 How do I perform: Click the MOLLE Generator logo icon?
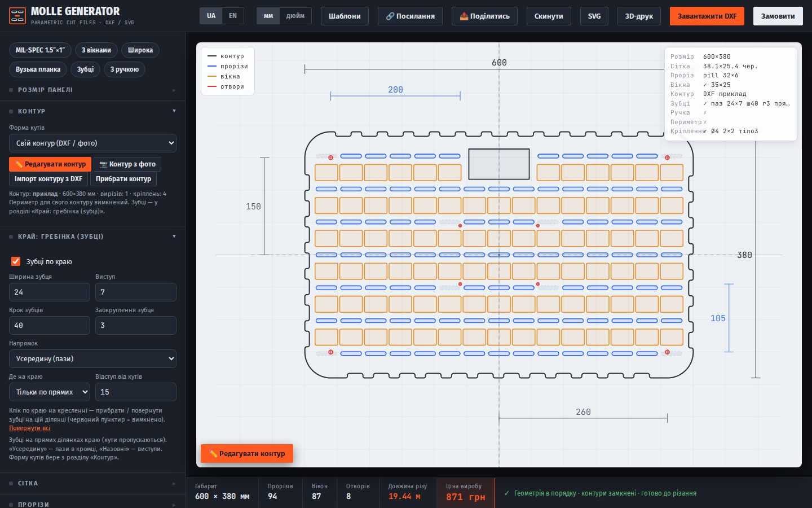pos(17,16)
